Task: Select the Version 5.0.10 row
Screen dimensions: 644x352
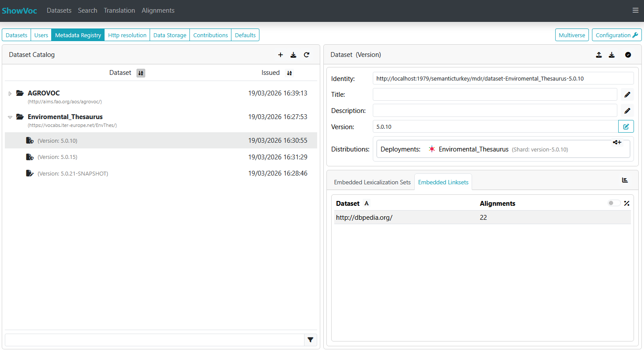Action: tap(161, 141)
